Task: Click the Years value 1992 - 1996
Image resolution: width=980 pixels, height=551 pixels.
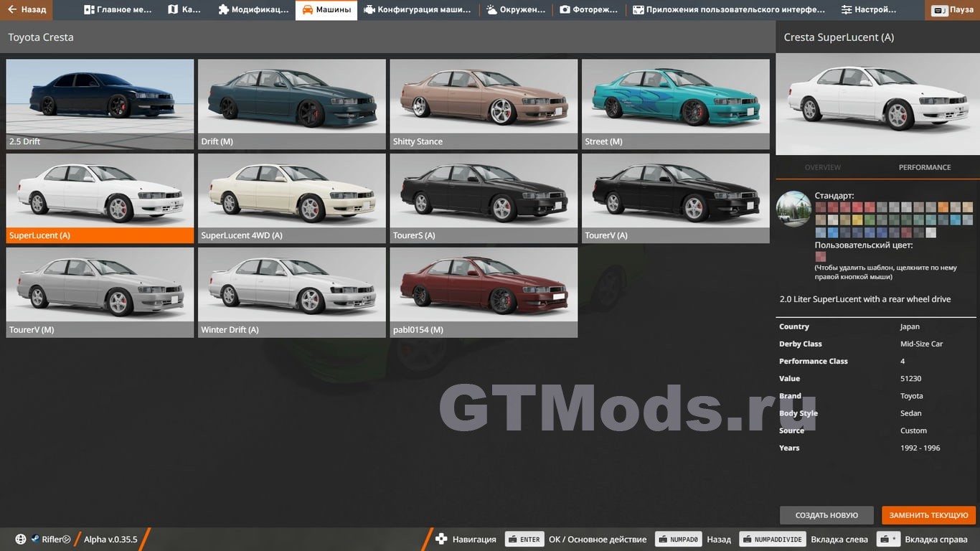Action: pyautogui.click(x=920, y=448)
